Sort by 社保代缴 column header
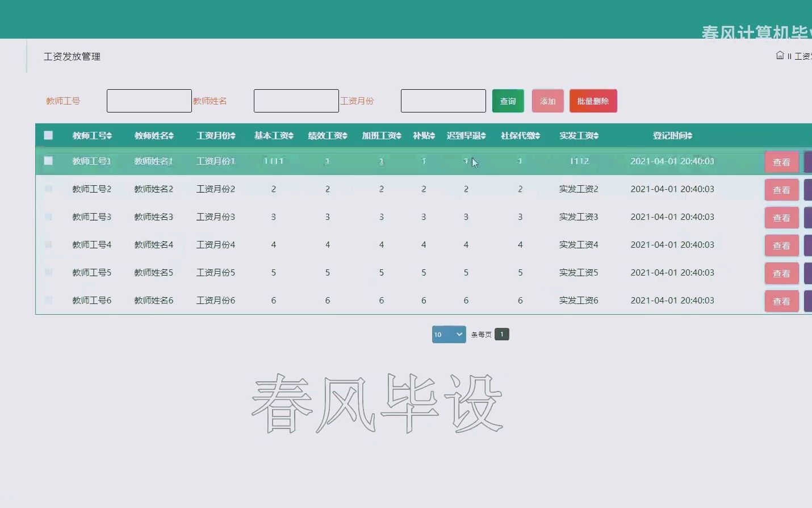Viewport: 812px width, 508px height. pos(520,136)
